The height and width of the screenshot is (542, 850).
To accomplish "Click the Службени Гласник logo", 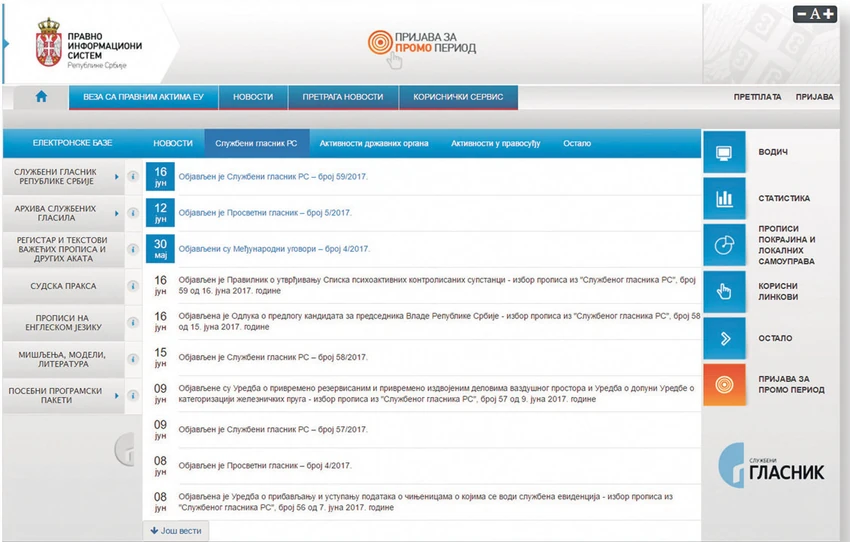I will (770, 466).
